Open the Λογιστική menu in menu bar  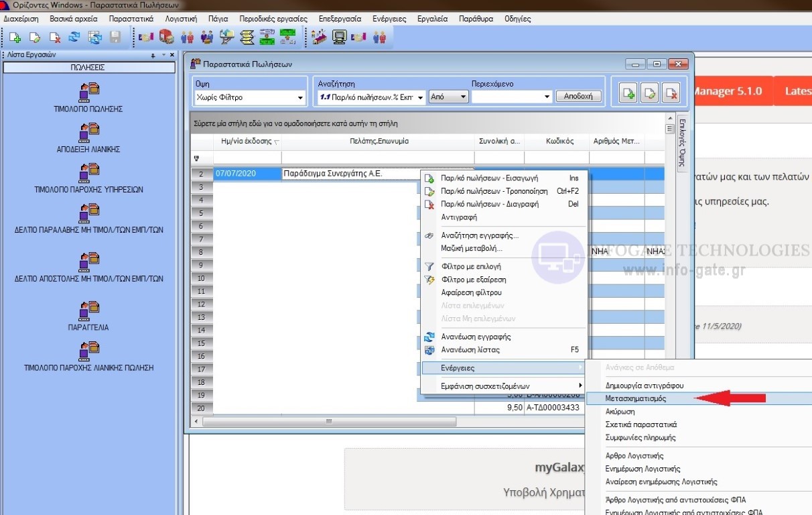[x=181, y=19]
